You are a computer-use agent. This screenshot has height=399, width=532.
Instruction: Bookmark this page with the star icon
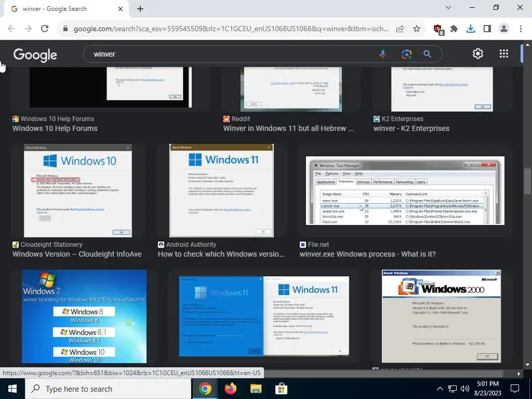pyautogui.click(x=417, y=29)
